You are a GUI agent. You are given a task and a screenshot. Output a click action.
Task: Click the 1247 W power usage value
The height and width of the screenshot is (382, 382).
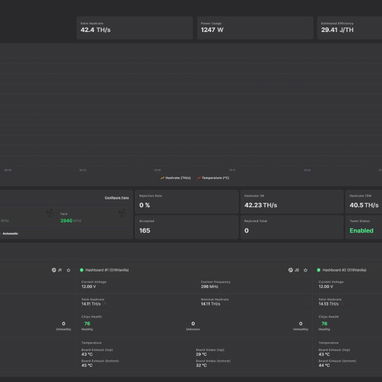[212, 30]
